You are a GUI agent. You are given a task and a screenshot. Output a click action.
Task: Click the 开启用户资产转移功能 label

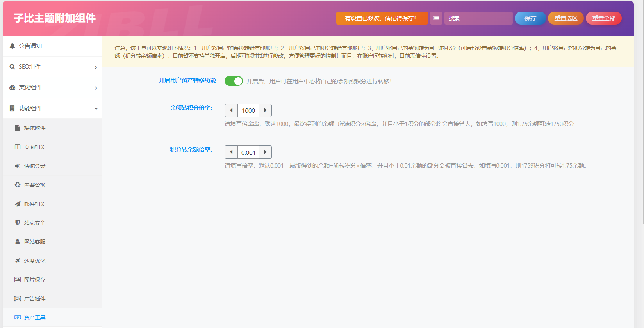(x=187, y=80)
